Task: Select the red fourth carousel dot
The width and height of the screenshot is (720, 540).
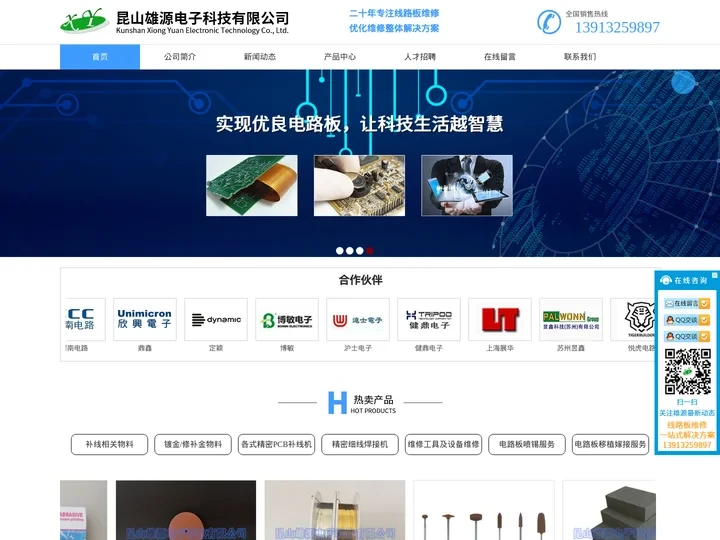Action: click(370, 251)
